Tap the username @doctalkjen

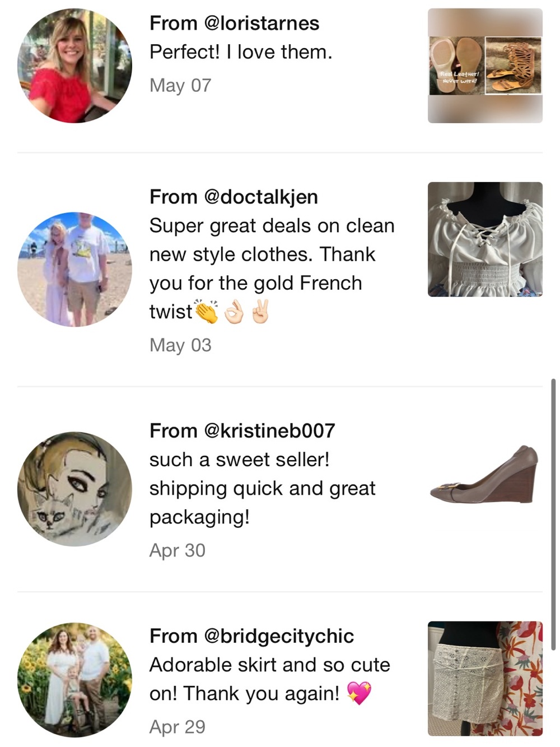click(x=261, y=197)
